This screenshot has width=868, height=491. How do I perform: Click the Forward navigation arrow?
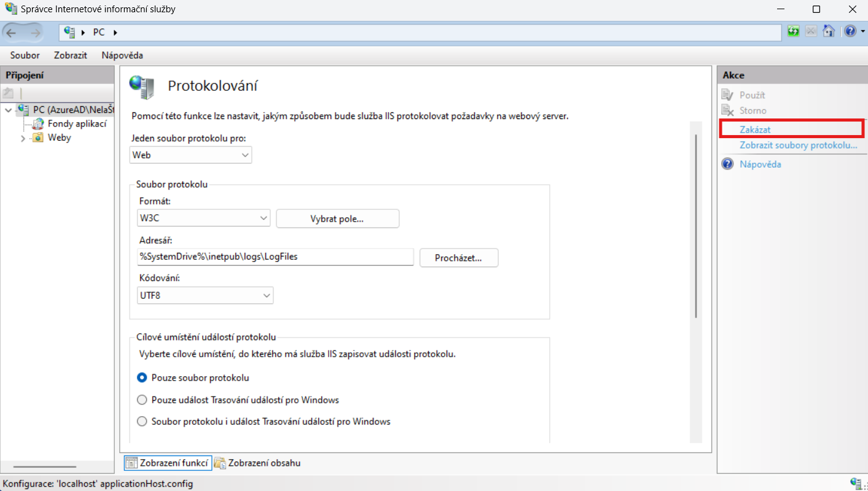[35, 33]
